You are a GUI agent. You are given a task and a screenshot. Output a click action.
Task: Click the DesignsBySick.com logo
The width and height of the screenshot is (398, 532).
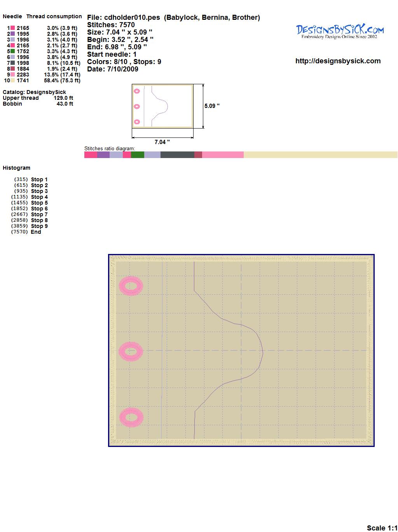point(339,31)
